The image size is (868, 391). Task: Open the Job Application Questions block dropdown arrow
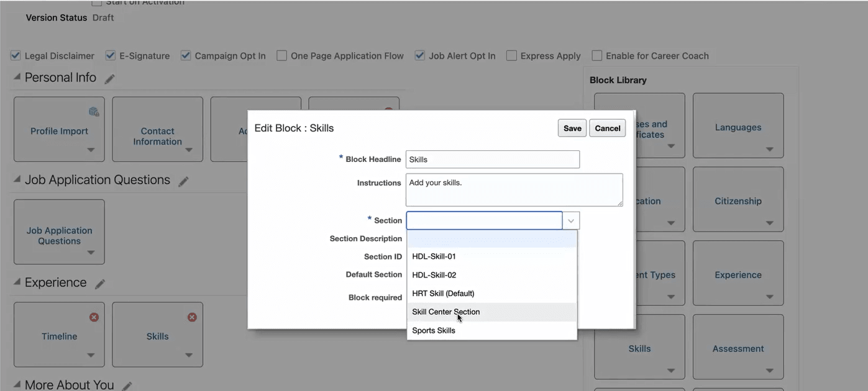(x=91, y=253)
